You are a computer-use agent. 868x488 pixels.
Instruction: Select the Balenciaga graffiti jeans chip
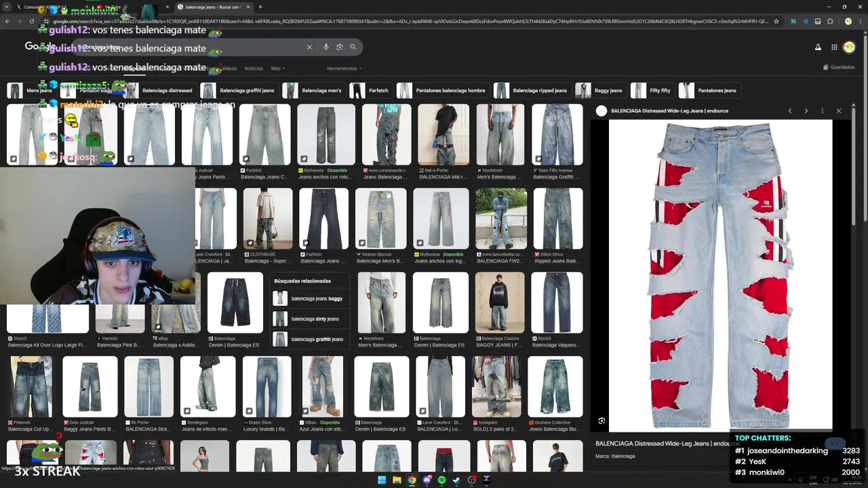(x=239, y=90)
